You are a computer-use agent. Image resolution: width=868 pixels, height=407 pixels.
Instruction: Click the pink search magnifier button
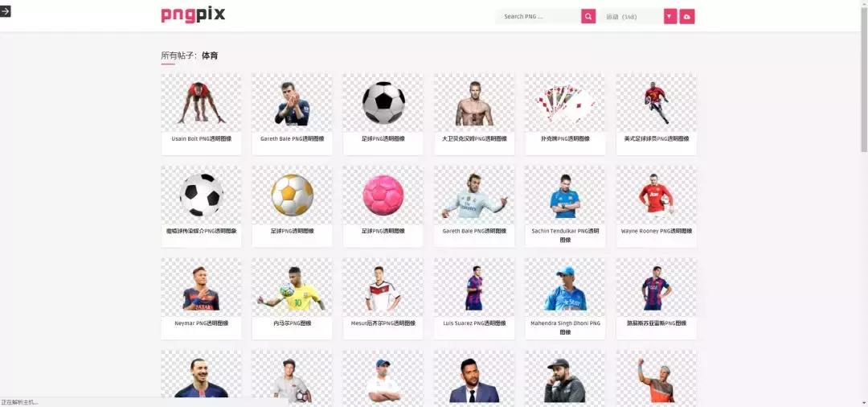point(588,17)
